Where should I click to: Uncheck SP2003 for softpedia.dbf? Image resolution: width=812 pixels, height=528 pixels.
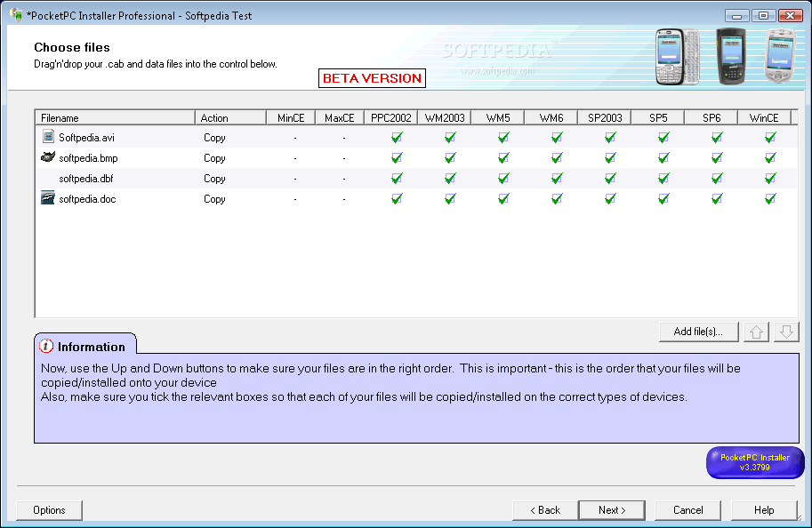(610, 179)
